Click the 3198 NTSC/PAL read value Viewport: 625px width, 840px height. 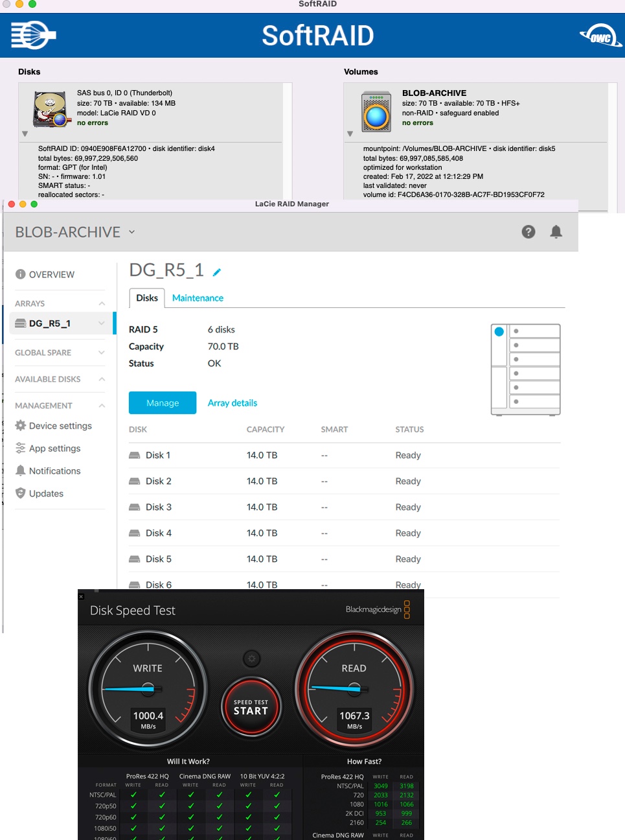(406, 786)
